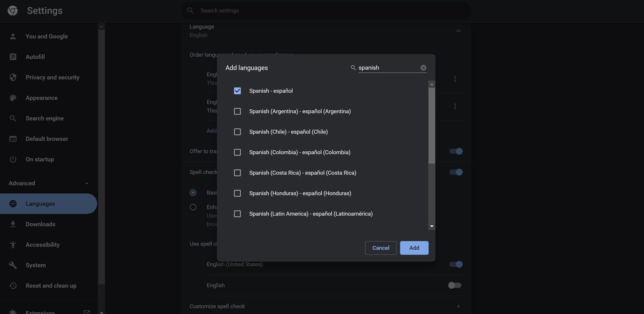Click the Accessibility figure icon
Viewport: 644px width, 314px height.
pyautogui.click(x=13, y=245)
